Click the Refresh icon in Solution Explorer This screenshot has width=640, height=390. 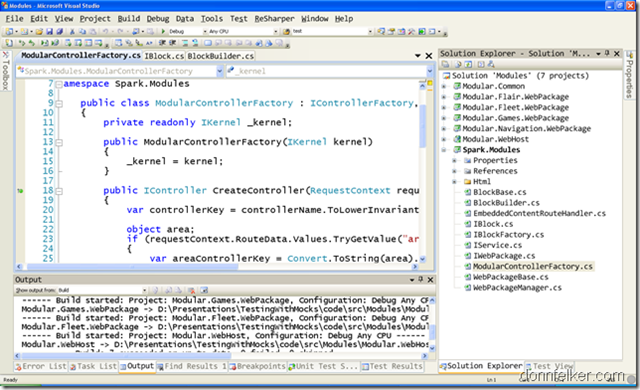[468, 64]
